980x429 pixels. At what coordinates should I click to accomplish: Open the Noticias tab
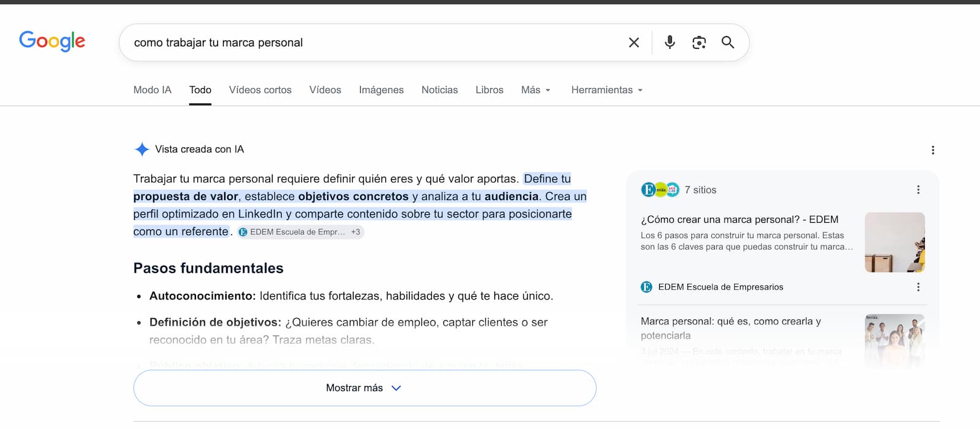(440, 90)
